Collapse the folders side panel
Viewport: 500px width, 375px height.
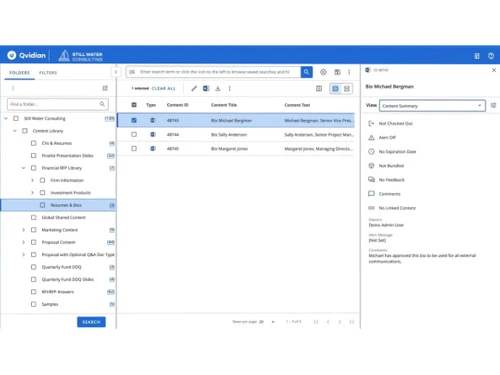coord(116,72)
